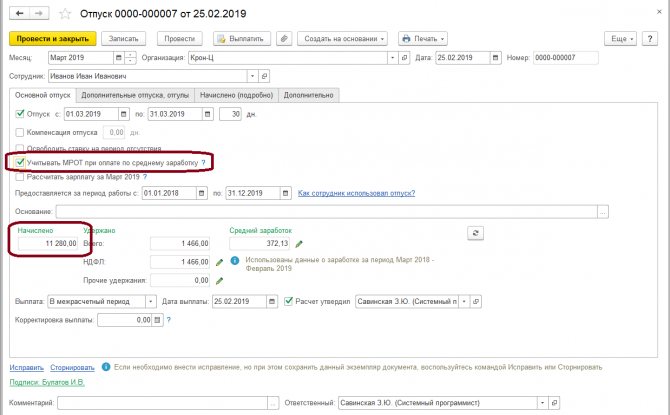670x415 pixels.
Task: Click the Сторнировать link
Action: click(73, 367)
